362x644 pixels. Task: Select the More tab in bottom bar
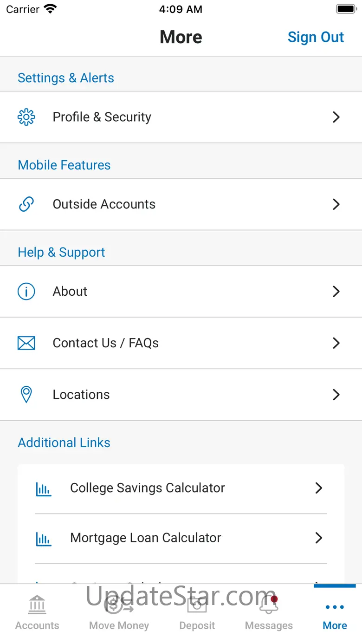point(335,613)
